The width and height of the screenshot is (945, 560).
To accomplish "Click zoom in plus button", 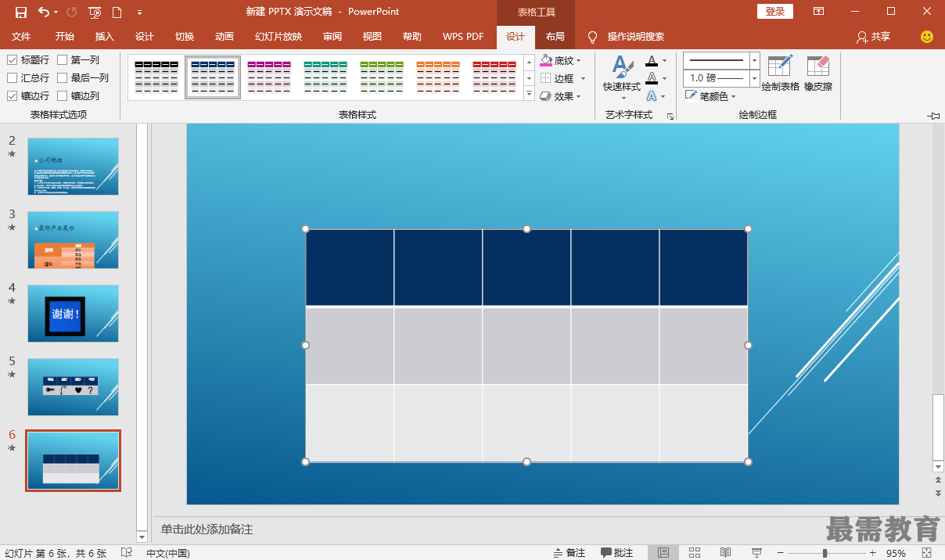I will (x=872, y=553).
